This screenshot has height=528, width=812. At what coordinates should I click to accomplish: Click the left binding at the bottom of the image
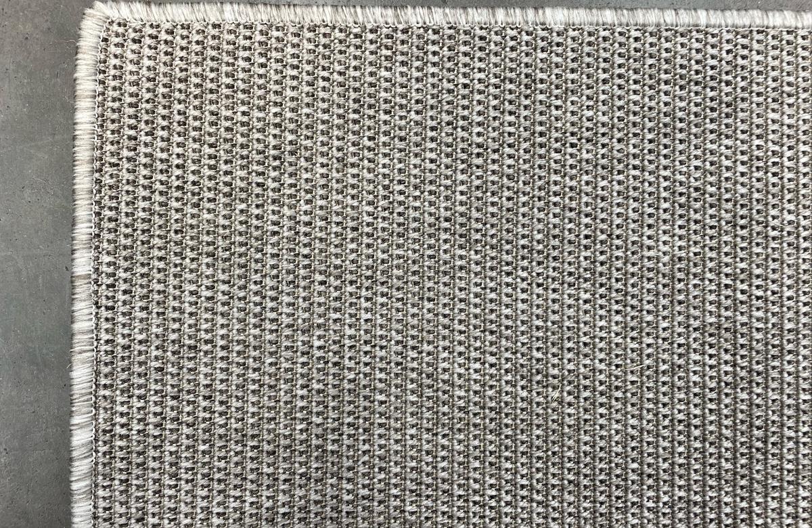click(82, 514)
